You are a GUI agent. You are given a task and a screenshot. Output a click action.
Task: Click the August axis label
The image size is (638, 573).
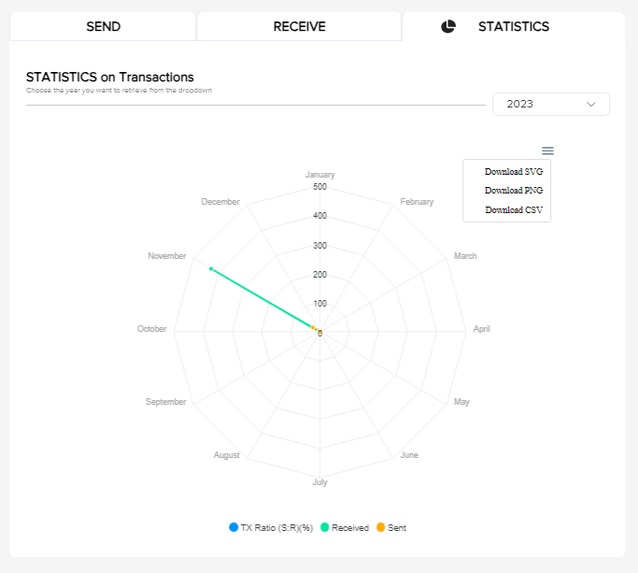point(227,455)
